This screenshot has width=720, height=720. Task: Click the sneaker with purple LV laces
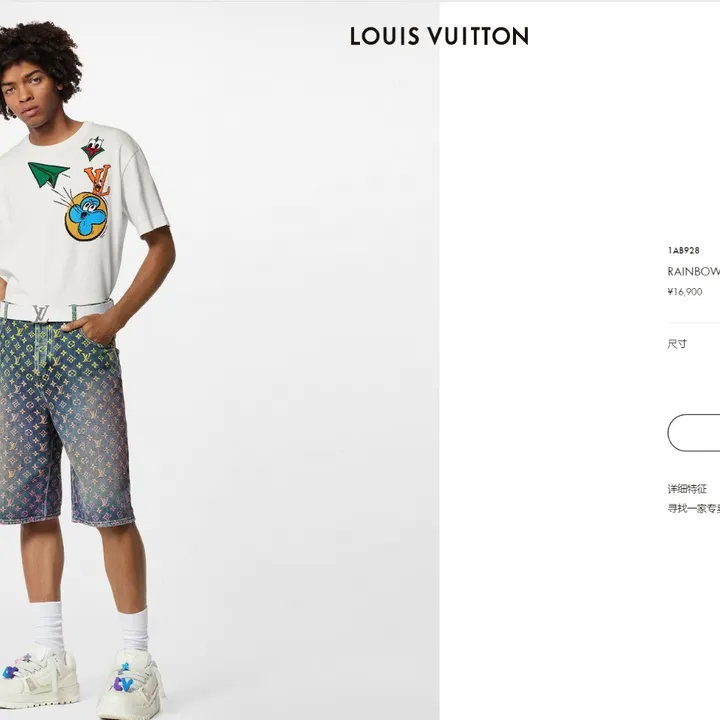pos(130,684)
